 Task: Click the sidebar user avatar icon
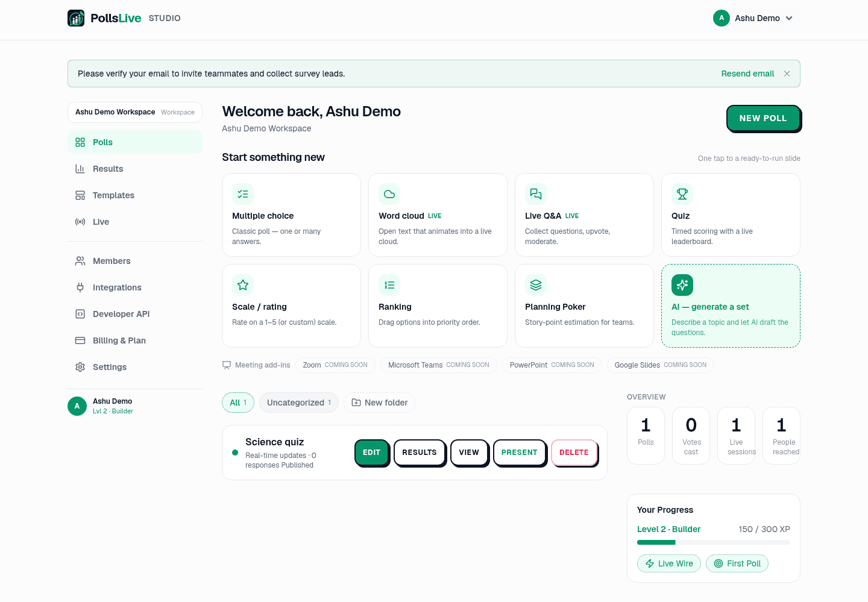pyautogui.click(x=77, y=406)
